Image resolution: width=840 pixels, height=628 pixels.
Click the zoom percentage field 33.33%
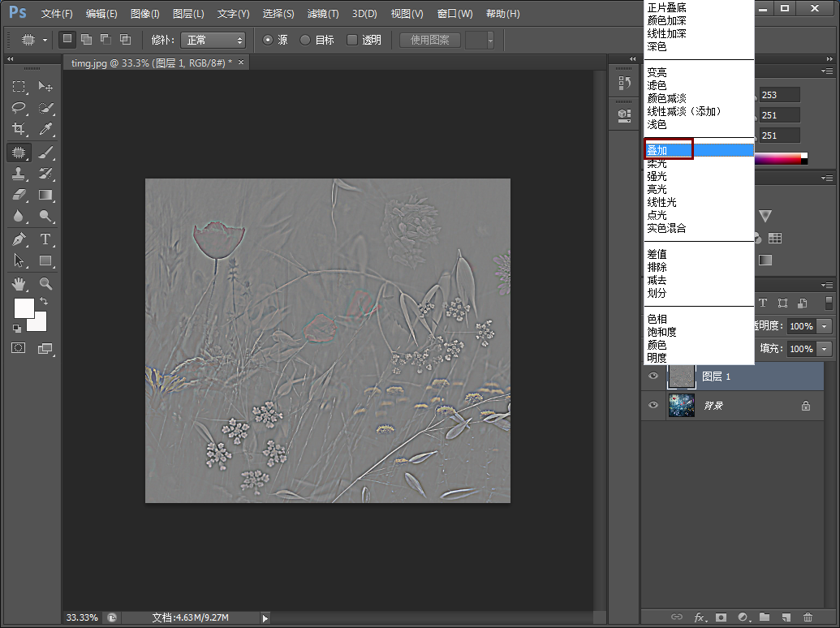(x=83, y=617)
